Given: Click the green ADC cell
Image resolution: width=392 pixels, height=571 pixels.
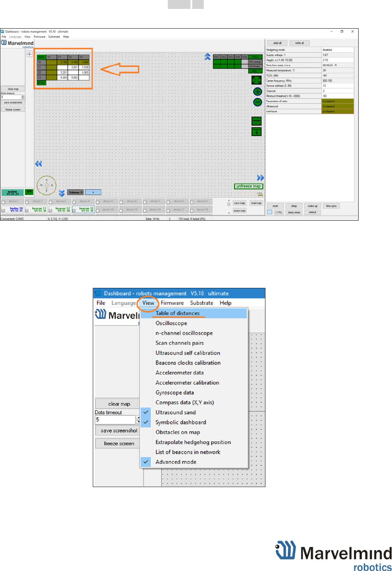Looking at the screenshot, I should coord(255,71).
